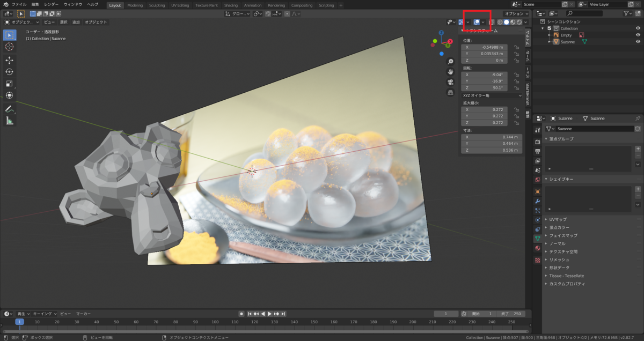
Task: Open the Render menu
Action: [52, 4]
